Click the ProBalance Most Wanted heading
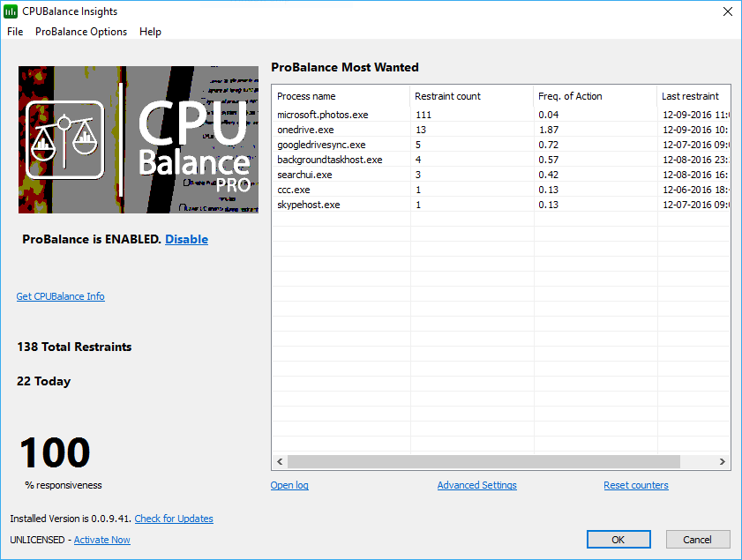 [344, 67]
